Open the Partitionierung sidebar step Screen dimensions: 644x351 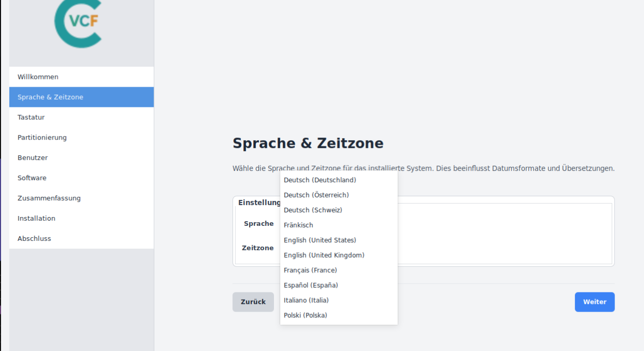tap(42, 138)
